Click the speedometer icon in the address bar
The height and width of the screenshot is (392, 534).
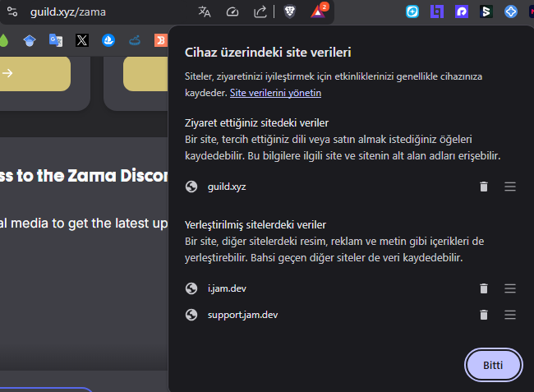pos(232,12)
